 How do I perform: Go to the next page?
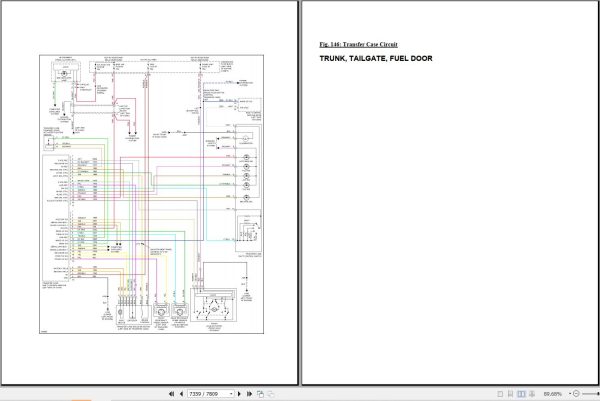click(240, 394)
